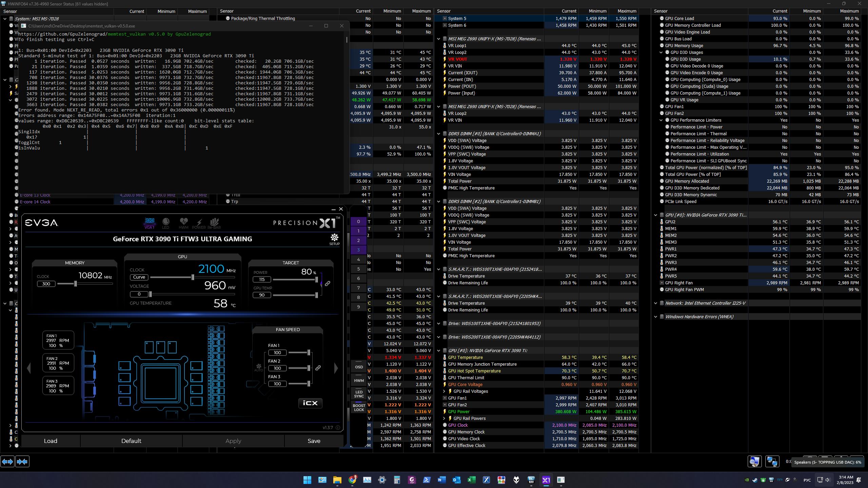
Task: Collapse the MSI MEG Z690 UNIFY-X VR Loop1 group
Action: click(438, 39)
